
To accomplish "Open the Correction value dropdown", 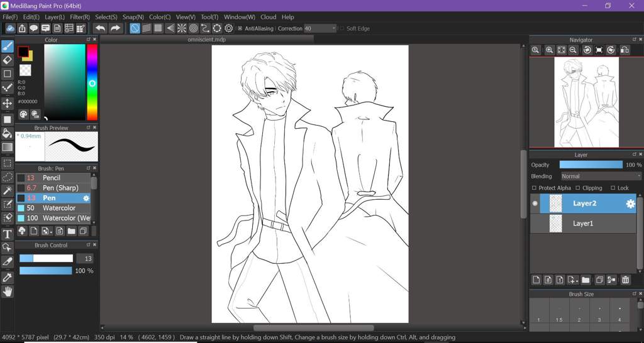I will 320,28.
